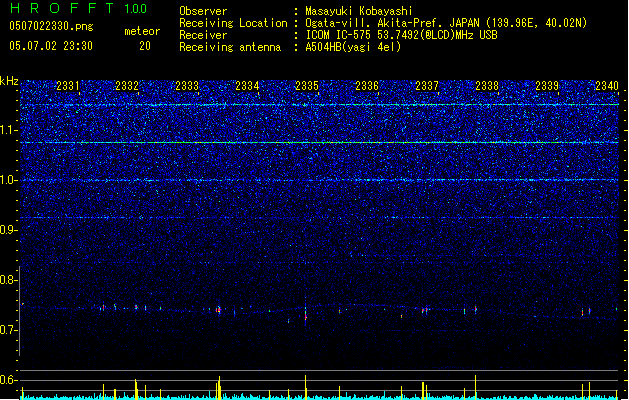Click the time marker 2332
Viewport: 629px width, 400px height.
(x=127, y=85)
